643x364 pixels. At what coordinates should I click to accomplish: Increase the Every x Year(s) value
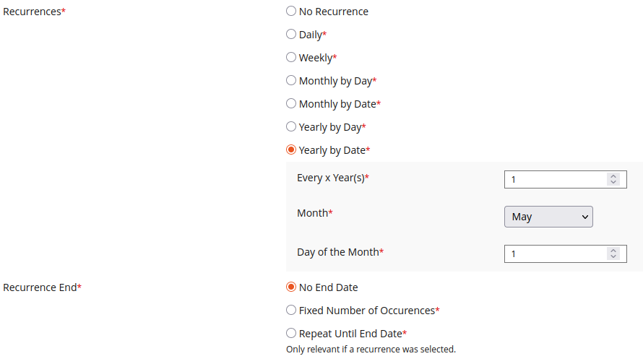(613, 176)
